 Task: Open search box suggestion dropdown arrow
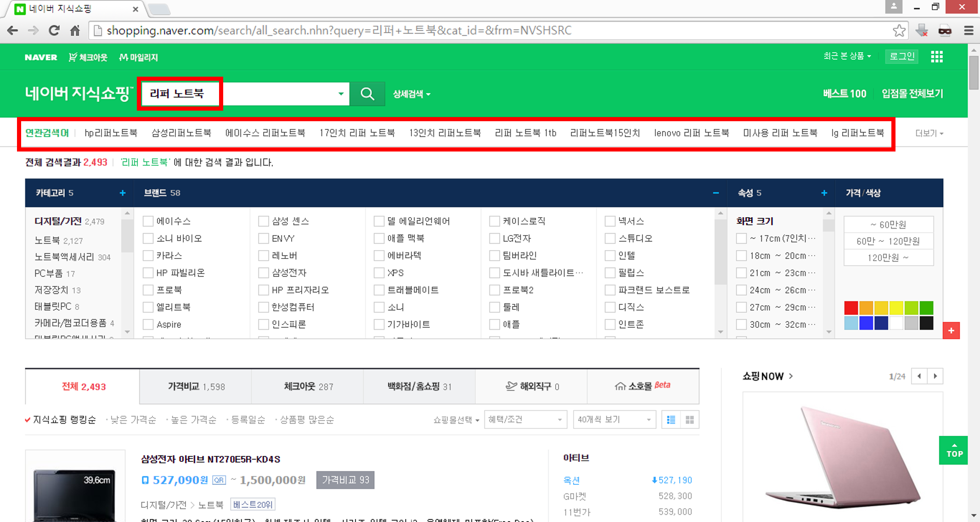click(341, 94)
